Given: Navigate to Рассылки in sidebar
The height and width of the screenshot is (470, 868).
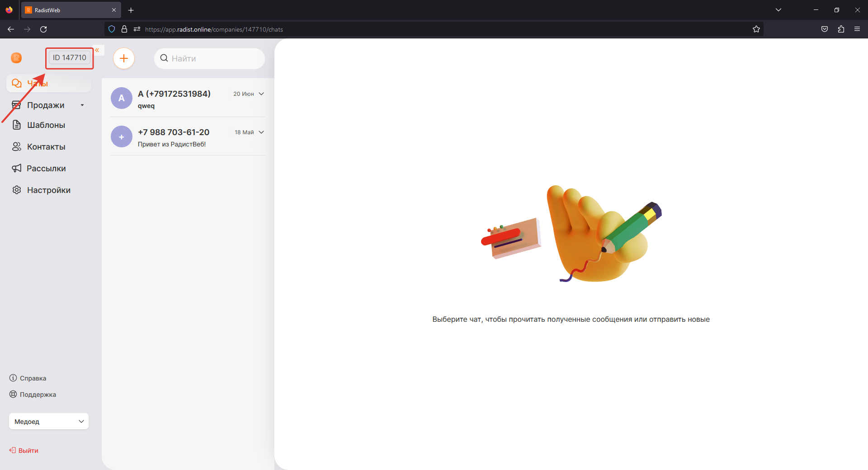Looking at the screenshot, I should click(x=46, y=169).
